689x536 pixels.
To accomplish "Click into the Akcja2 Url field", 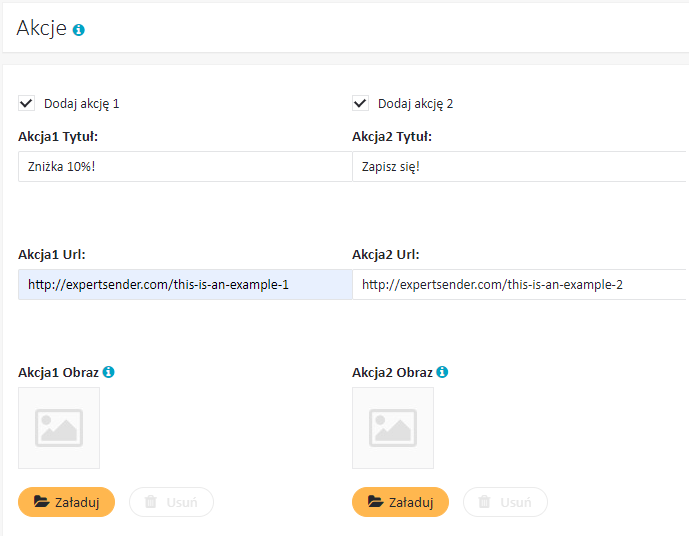I will tap(520, 285).
